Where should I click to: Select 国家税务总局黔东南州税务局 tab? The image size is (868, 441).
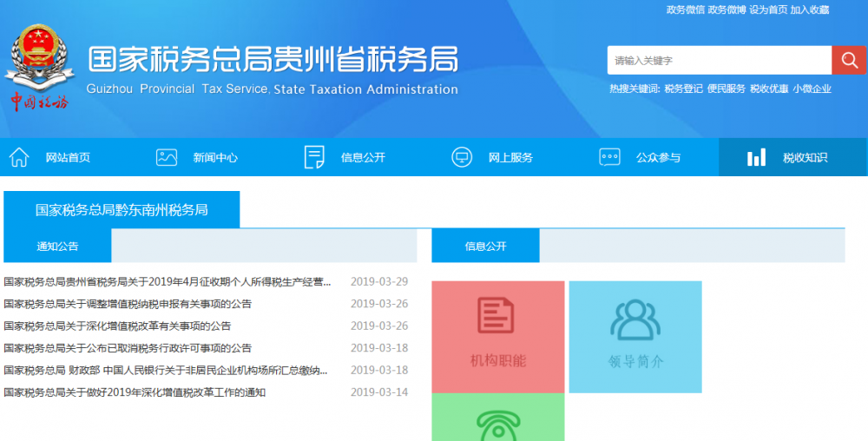pos(122,210)
